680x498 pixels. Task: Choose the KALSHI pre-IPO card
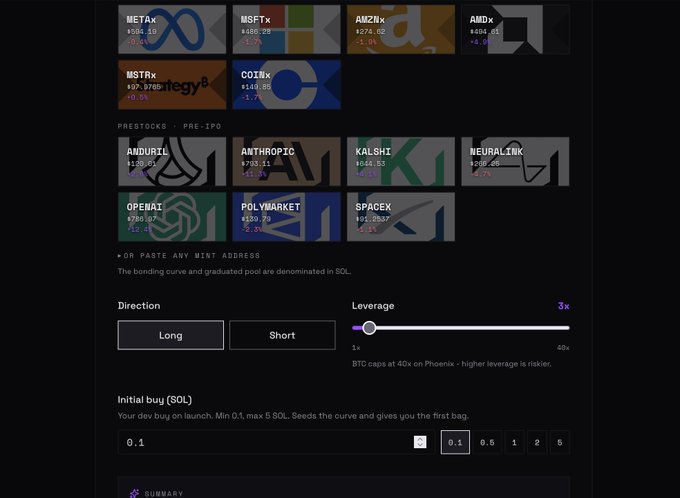point(401,161)
